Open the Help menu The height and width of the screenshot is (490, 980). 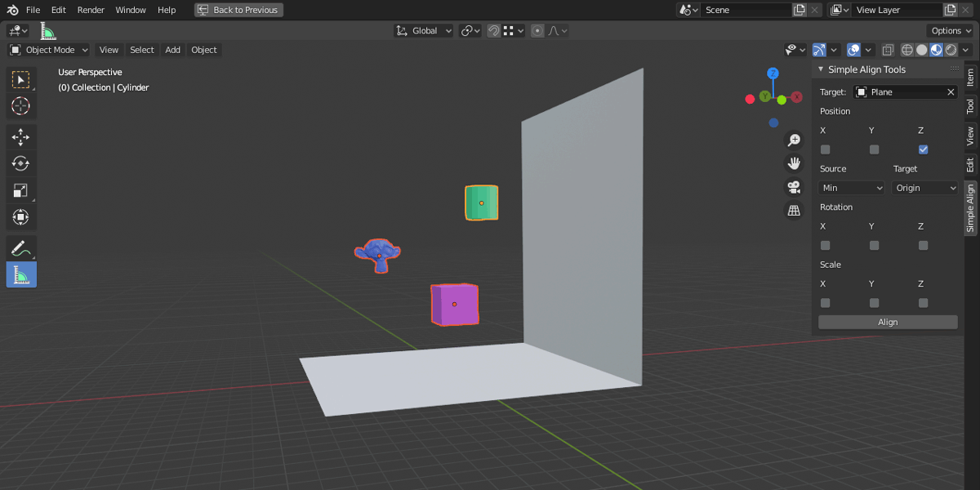[167, 10]
